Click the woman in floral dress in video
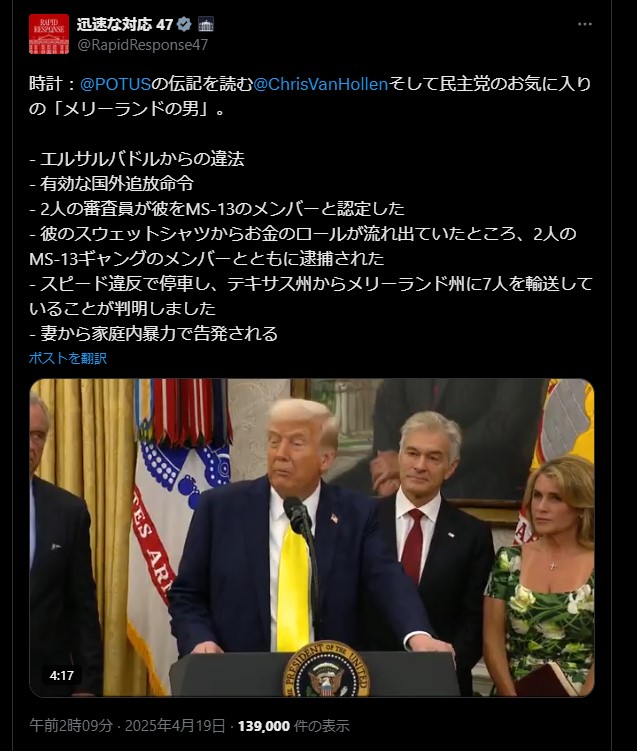Viewport: 637px width, 751px height. (541, 575)
